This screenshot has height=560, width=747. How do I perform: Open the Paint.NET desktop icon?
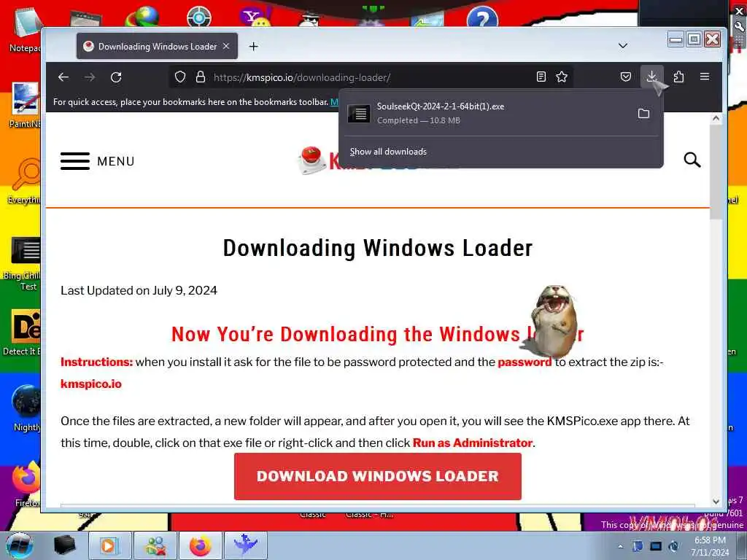click(x=26, y=106)
